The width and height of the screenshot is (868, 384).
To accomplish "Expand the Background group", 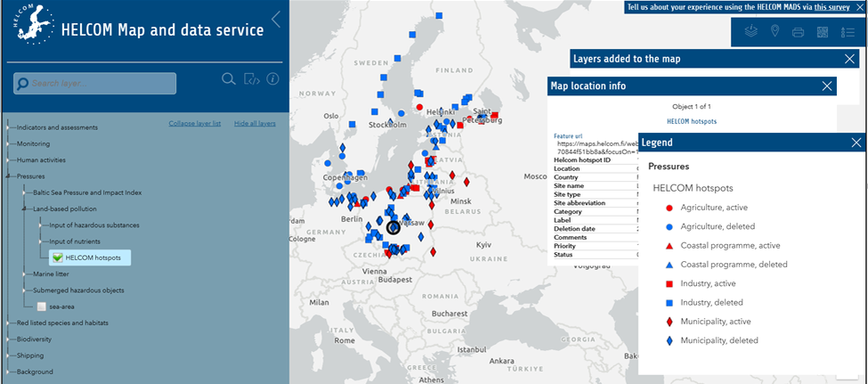I will pyautogui.click(x=8, y=372).
